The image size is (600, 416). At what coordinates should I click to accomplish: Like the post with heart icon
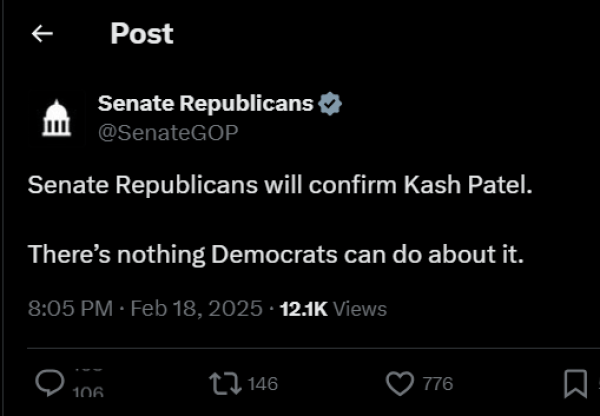click(x=400, y=384)
